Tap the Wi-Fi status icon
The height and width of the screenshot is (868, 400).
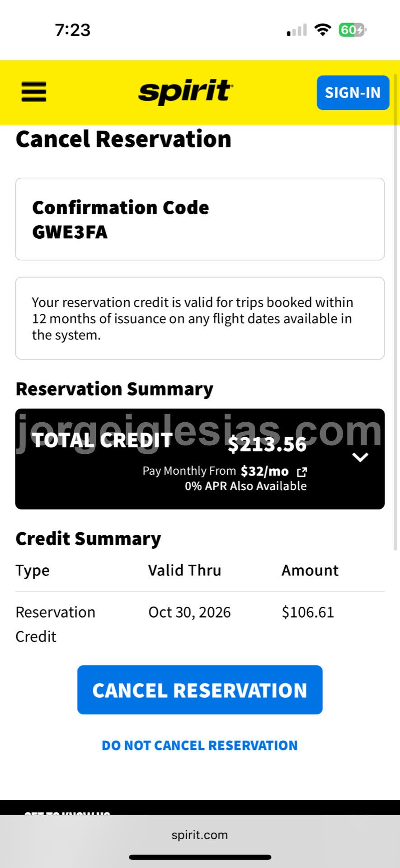pos(323,30)
